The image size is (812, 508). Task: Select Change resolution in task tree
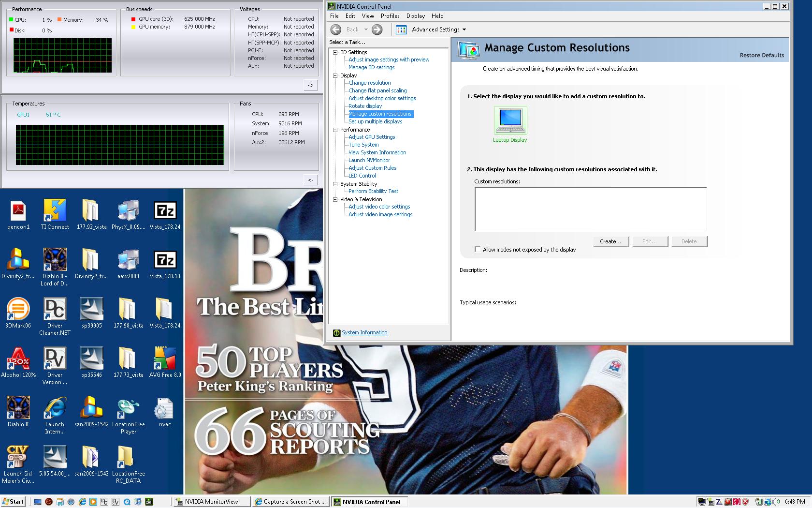[369, 83]
